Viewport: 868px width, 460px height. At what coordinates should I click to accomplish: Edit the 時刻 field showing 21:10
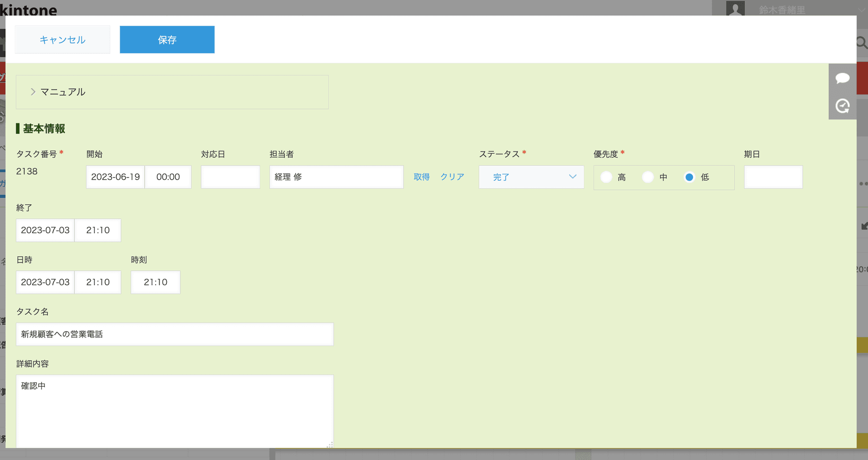point(156,282)
